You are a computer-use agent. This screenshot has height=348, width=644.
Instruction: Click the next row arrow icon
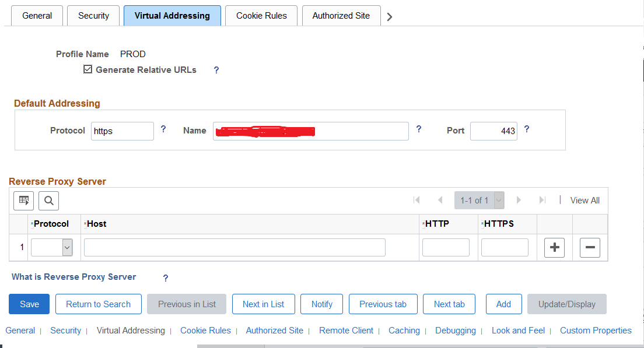519,200
